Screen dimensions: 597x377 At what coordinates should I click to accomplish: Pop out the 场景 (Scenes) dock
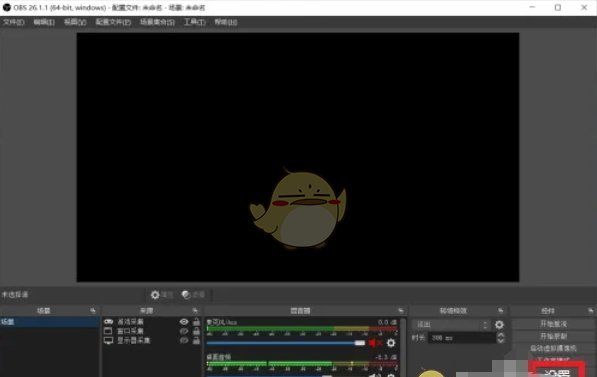(93, 311)
